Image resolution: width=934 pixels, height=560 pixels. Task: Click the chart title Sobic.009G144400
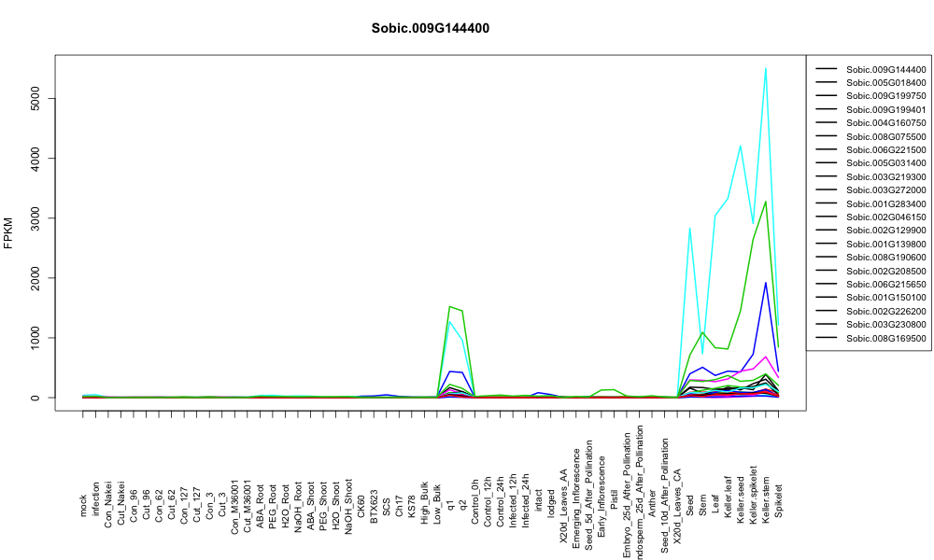[430, 29]
